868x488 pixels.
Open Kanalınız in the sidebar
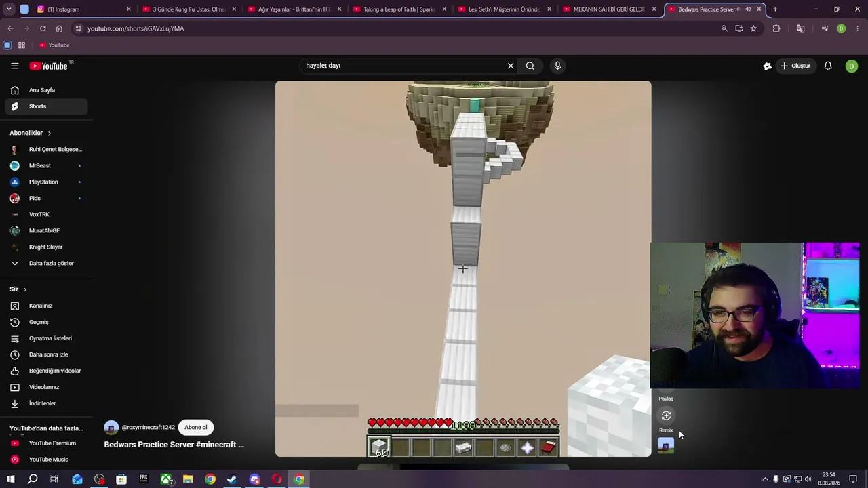click(47, 306)
